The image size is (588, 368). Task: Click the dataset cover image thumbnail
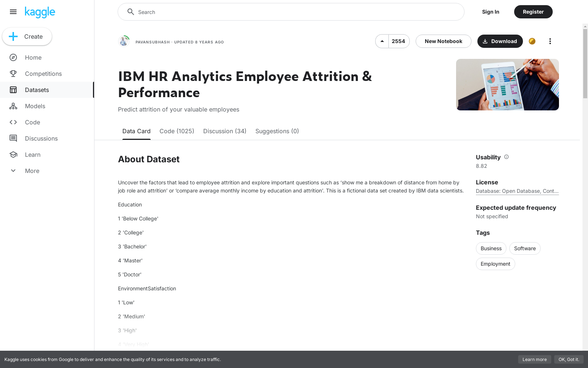[508, 85]
